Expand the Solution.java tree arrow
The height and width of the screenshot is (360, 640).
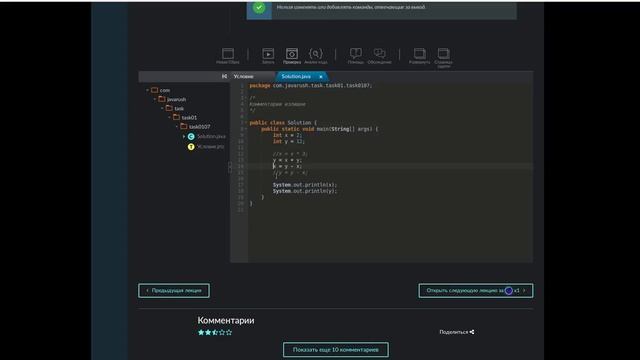(184, 136)
